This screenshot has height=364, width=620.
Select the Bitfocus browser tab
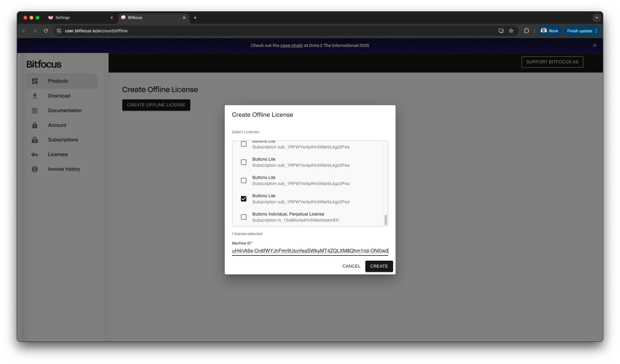(153, 18)
